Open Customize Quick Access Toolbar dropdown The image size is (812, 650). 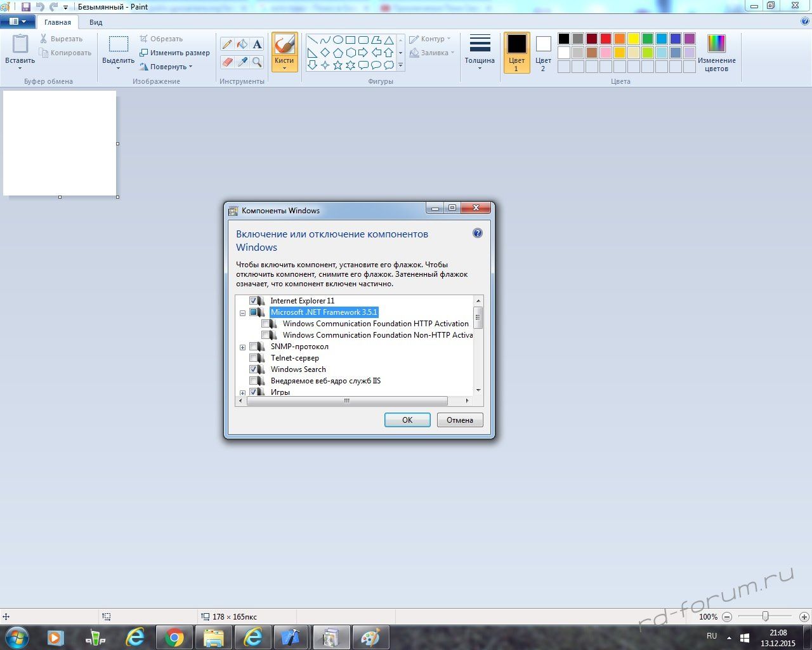click(x=65, y=7)
